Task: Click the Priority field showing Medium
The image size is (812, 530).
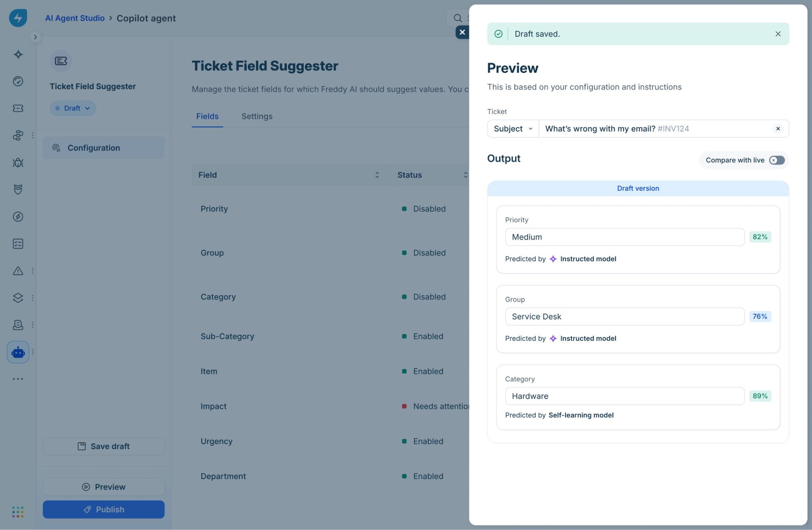Action: pyautogui.click(x=624, y=237)
